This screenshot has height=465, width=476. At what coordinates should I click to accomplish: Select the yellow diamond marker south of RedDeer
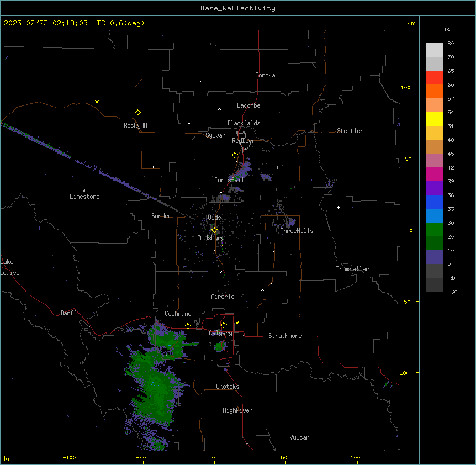pos(235,155)
